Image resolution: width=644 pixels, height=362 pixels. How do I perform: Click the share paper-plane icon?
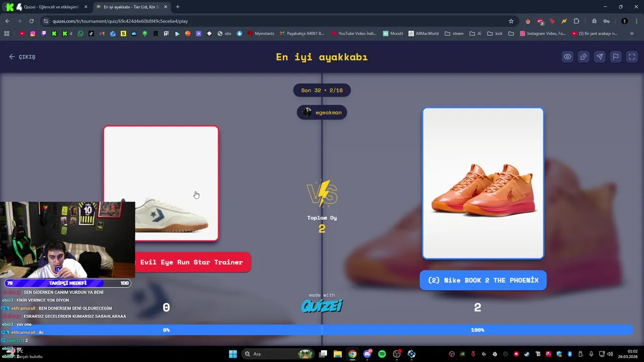(599, 57)
